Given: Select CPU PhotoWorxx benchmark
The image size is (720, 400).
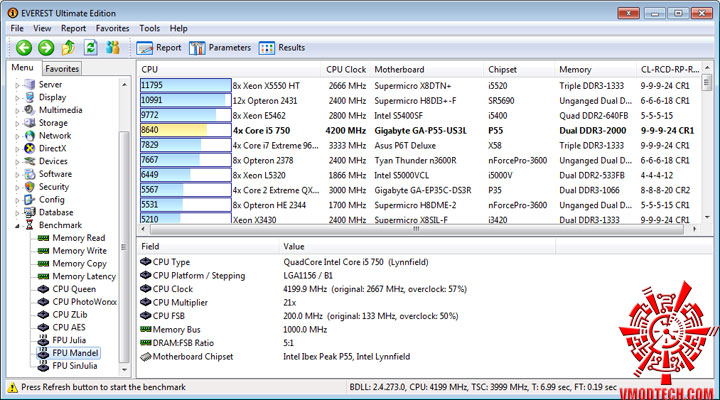Looking at the screenshot, I should coord(84,302).
